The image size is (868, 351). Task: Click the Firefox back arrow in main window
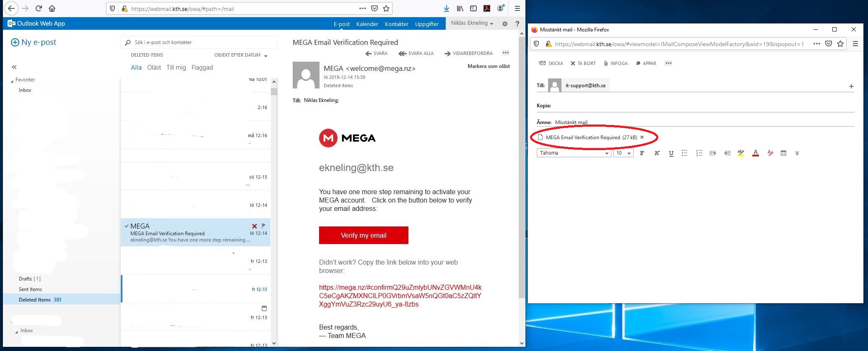click(x=11, y=8)
